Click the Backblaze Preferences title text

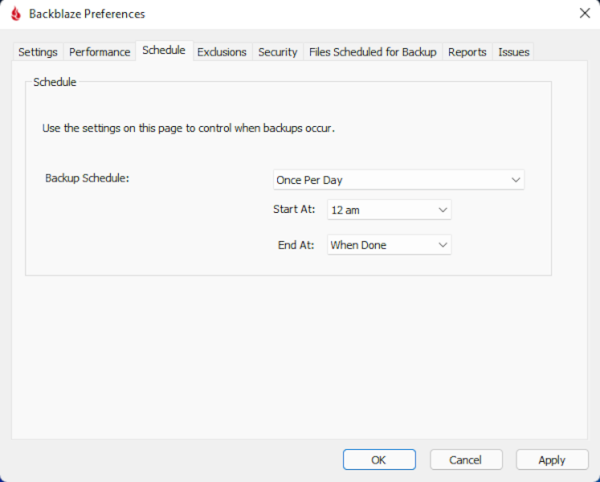[x=87, y=14]
